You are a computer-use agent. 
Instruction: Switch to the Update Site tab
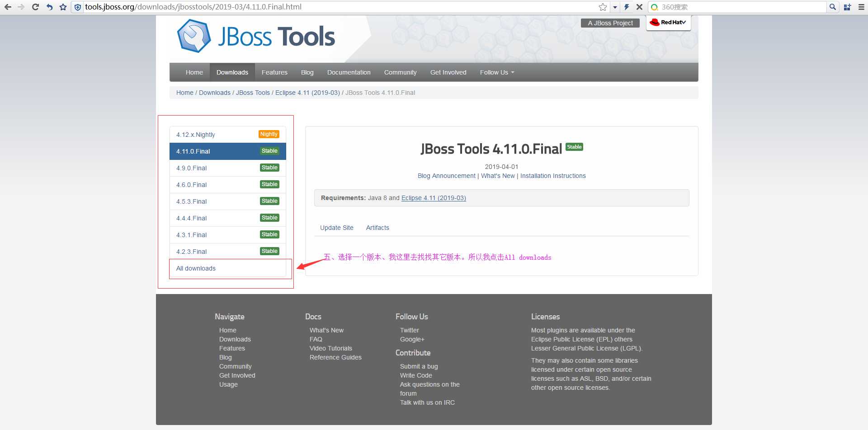337,228
